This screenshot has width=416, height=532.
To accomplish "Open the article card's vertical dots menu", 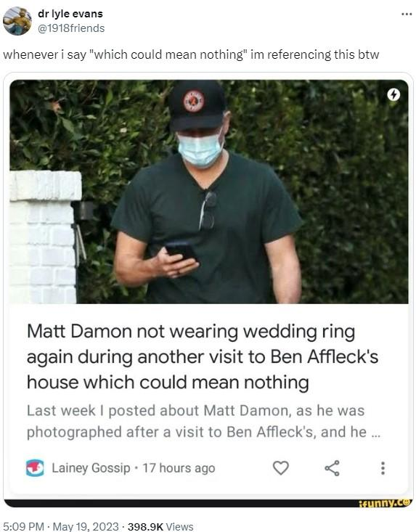I will coord(383,468).
